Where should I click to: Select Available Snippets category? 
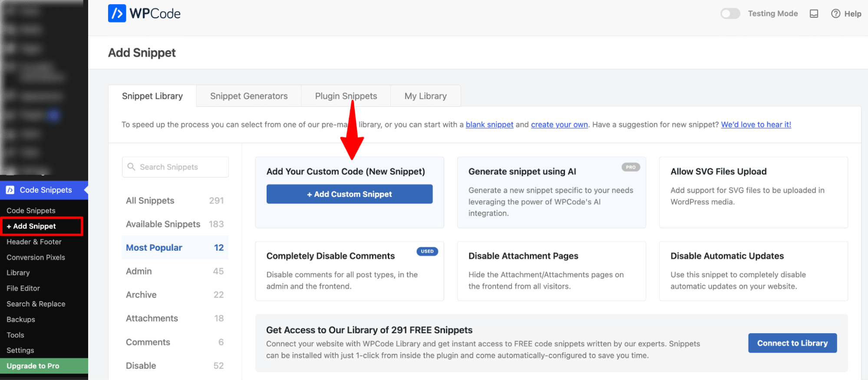(175, 224)
